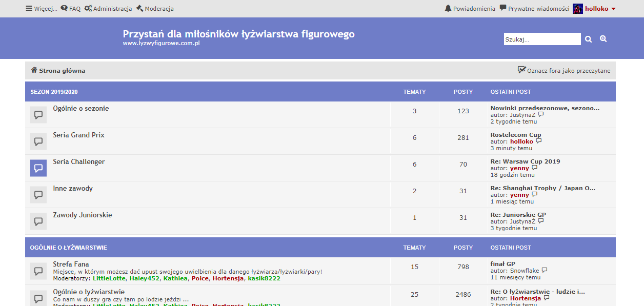Open moderator Haley452 in Strefa Fana row
The image size is (644, 306).
[x=145, y=278]
